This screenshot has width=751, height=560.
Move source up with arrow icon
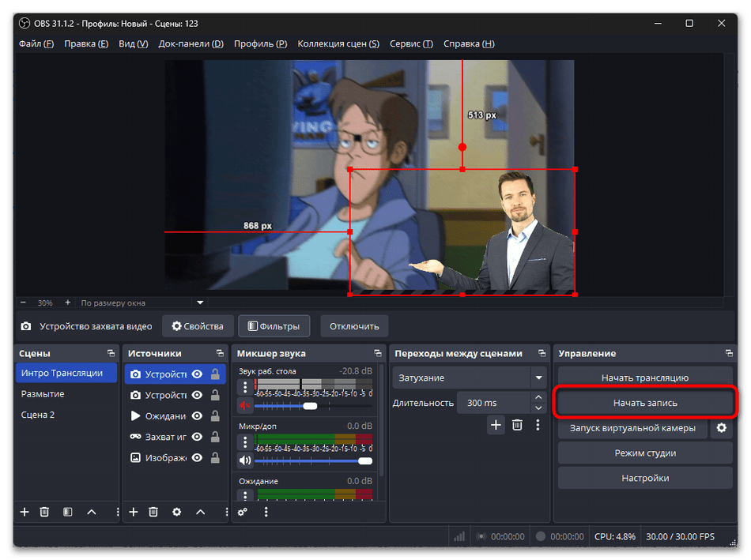[x=201, y=512]
